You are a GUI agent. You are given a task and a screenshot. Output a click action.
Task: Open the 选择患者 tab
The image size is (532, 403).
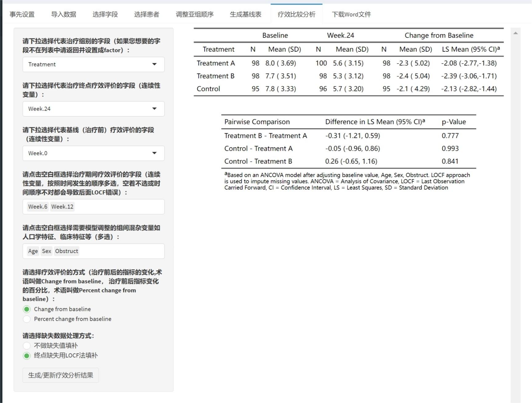(x=147, y=14)
